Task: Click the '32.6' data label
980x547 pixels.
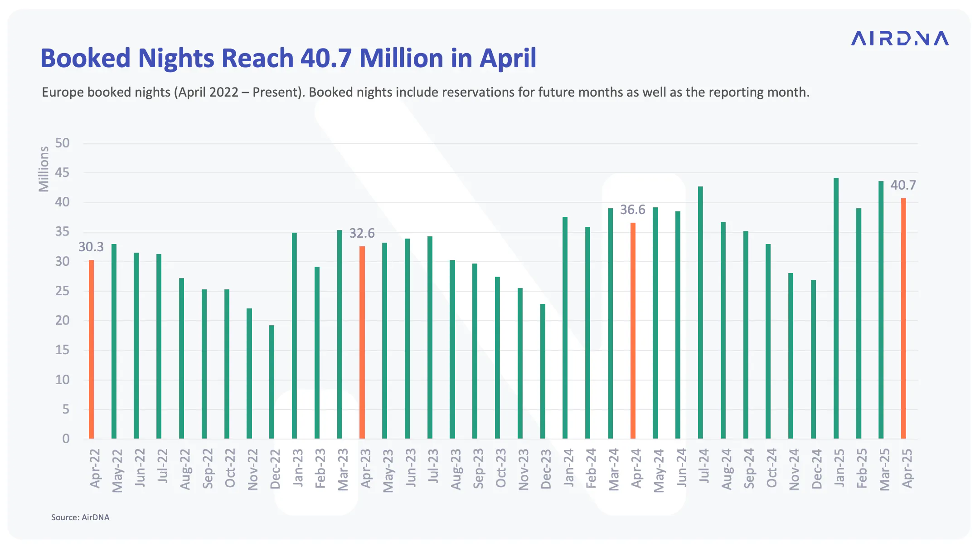Action: coord(362,233)
